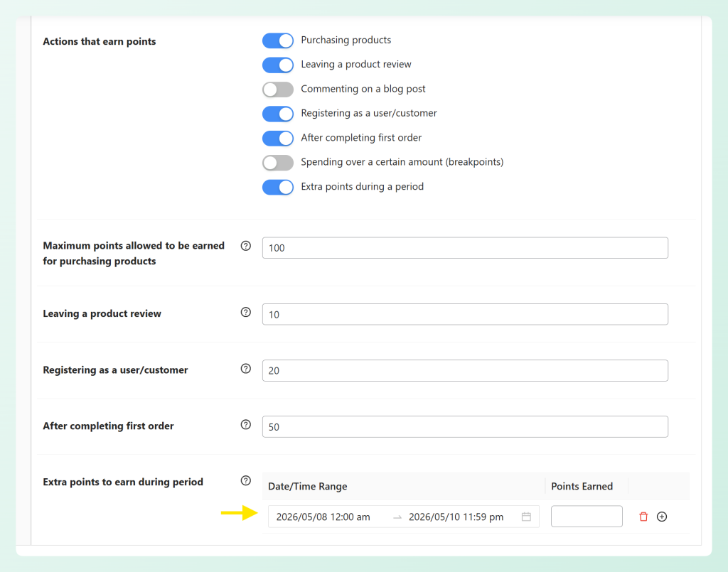The width and height of the screenshot is (728, 572).
Task: Enable Commenting on a blog post
Action: tap(277, 89)
